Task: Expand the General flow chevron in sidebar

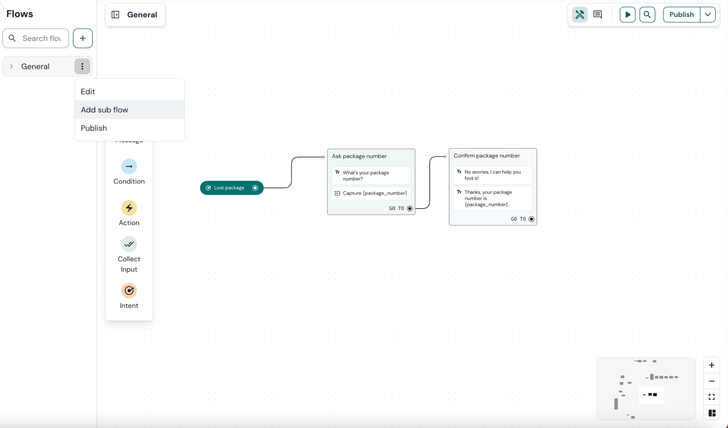Action: pos(12,67)
